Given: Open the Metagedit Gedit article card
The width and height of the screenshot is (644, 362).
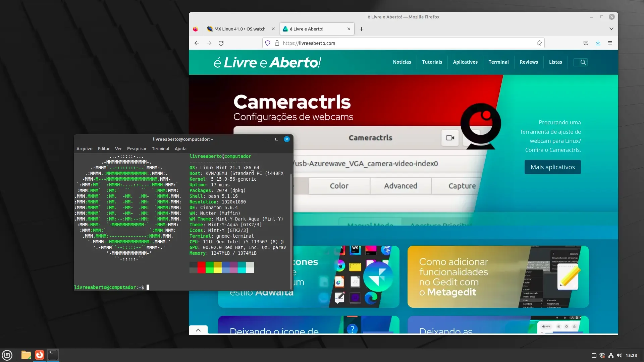Looking at the screenshot, I should click(498, 277).
